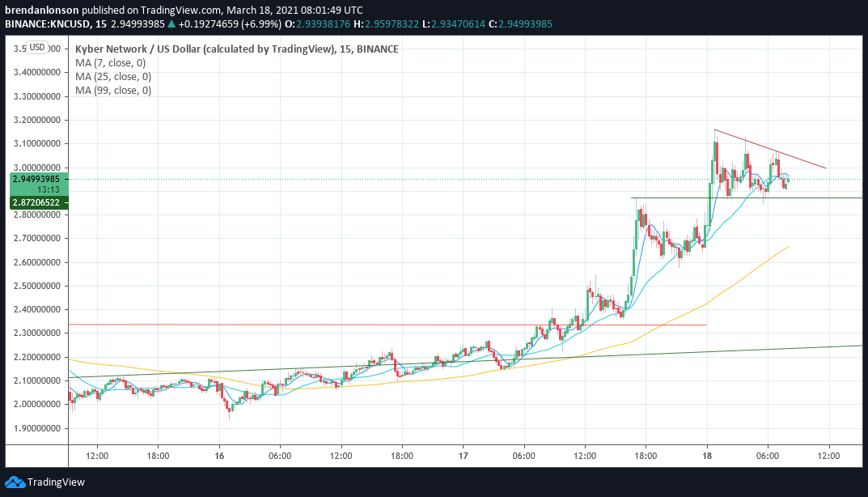Click the +0.19274659 (+6.99%) change value
The height and width of the screenshot is (497, 868).
(230, 23)
